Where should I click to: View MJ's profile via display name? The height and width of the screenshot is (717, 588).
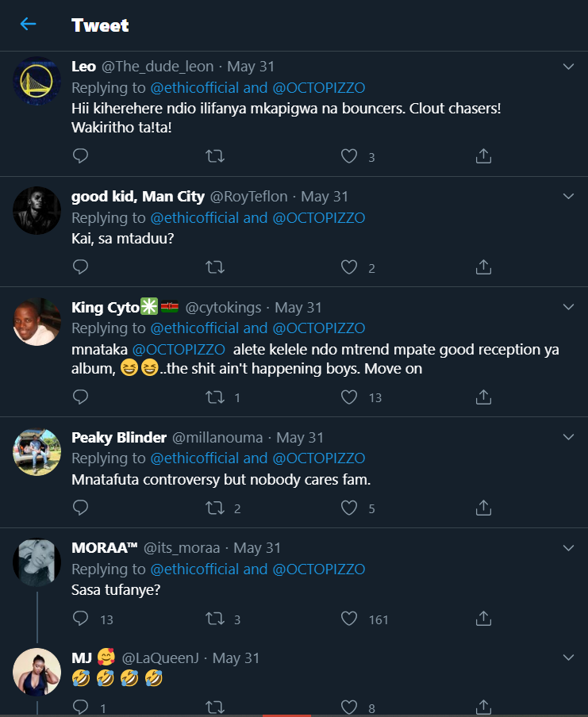[81, 658]
